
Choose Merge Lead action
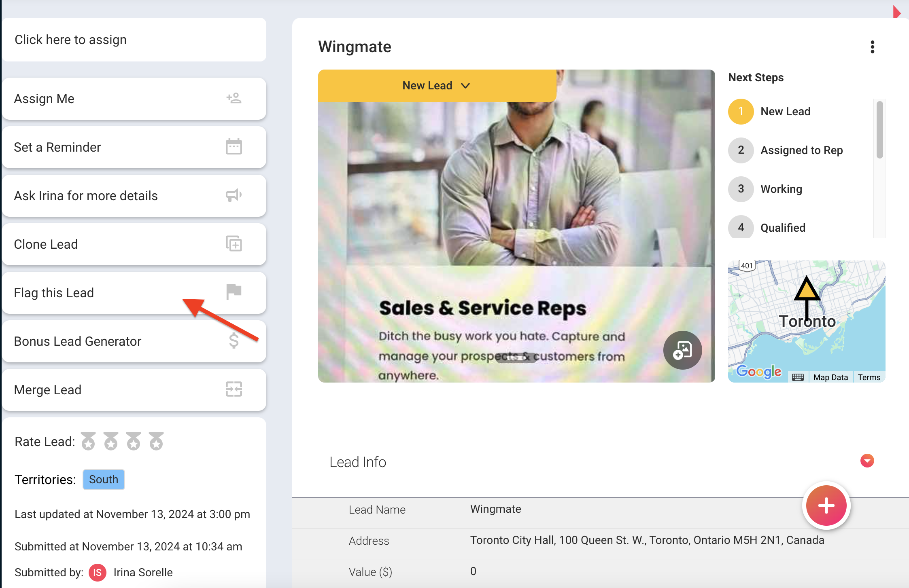pos(134,390)
